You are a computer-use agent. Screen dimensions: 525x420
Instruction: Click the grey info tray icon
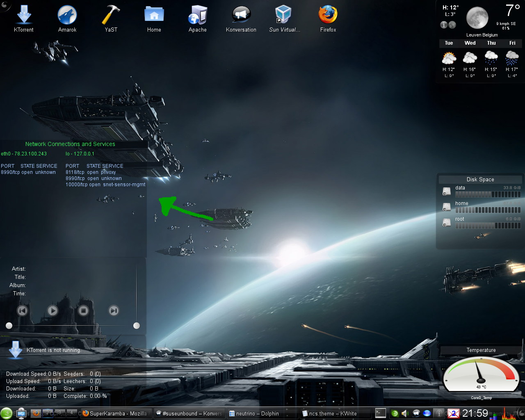click(439, 413)
